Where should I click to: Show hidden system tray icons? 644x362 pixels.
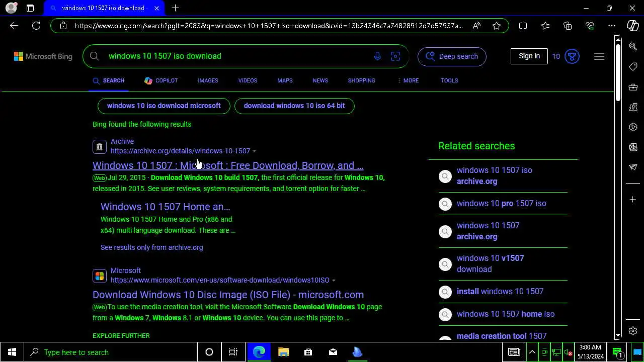[532, 352]
